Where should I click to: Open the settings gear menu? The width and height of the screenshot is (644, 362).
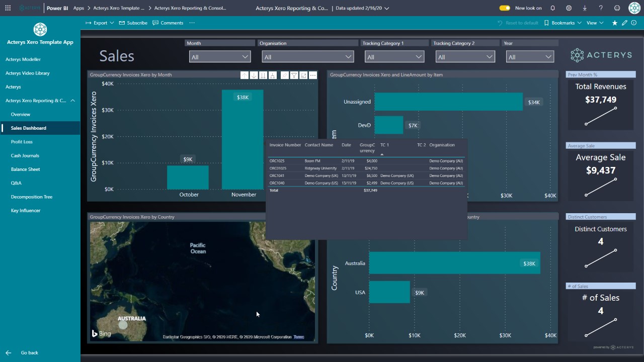pos(569,8)
